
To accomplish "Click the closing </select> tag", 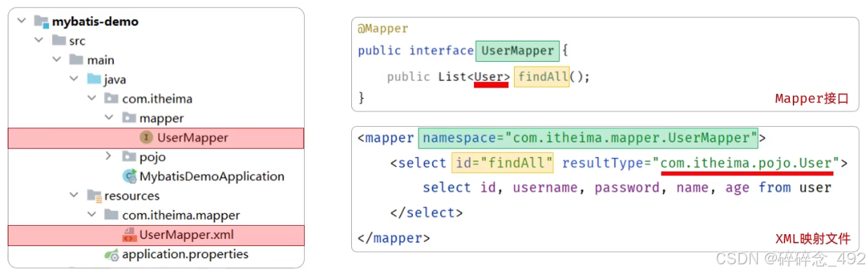I will tap(426, 213).
